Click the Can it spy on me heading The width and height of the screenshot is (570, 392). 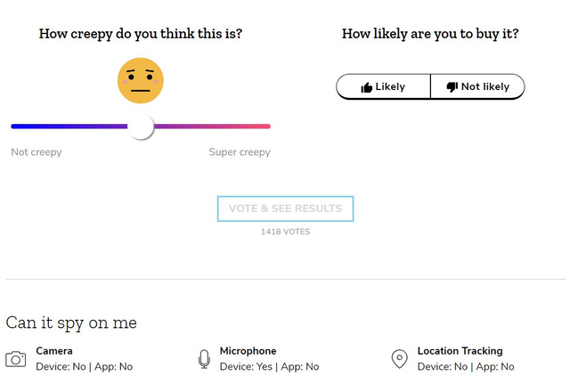tap(71, 323)
